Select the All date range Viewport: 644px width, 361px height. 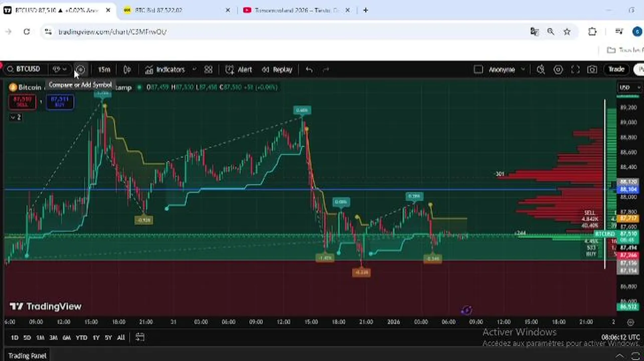(121, 337)
